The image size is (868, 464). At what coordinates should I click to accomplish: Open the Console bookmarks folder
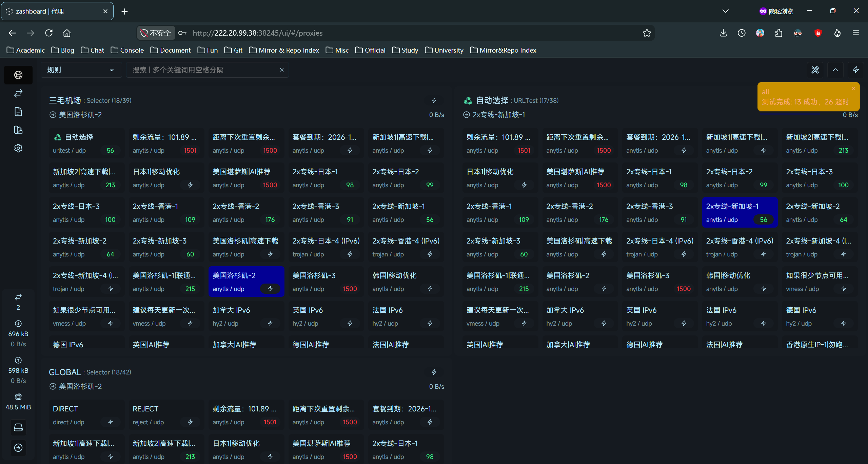[x=127, y=50]
